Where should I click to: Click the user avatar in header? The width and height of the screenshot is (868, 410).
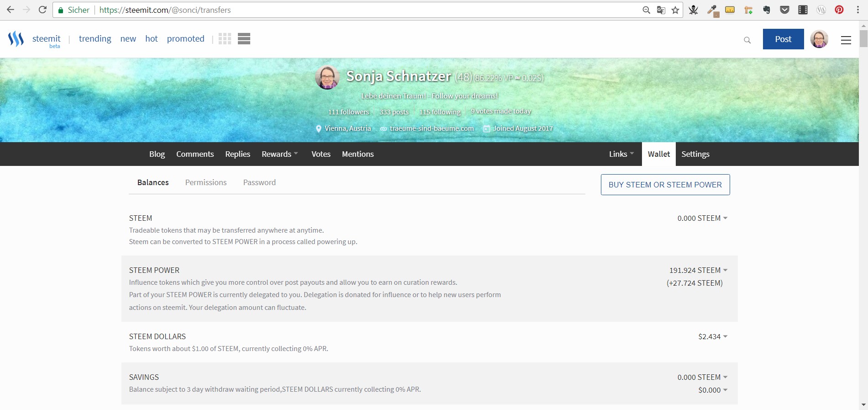click(x=819, y=39)
